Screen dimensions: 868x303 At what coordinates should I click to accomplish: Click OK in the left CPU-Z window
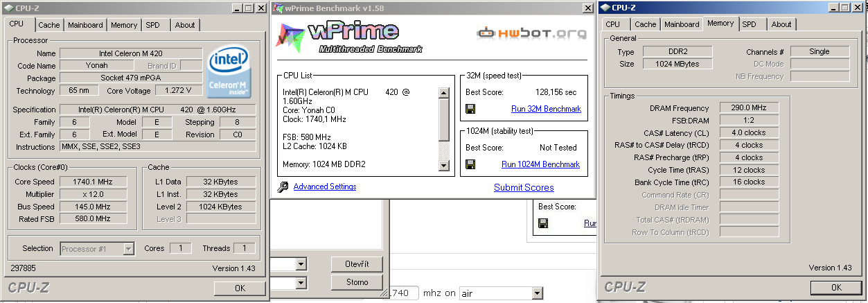[240, 288]
